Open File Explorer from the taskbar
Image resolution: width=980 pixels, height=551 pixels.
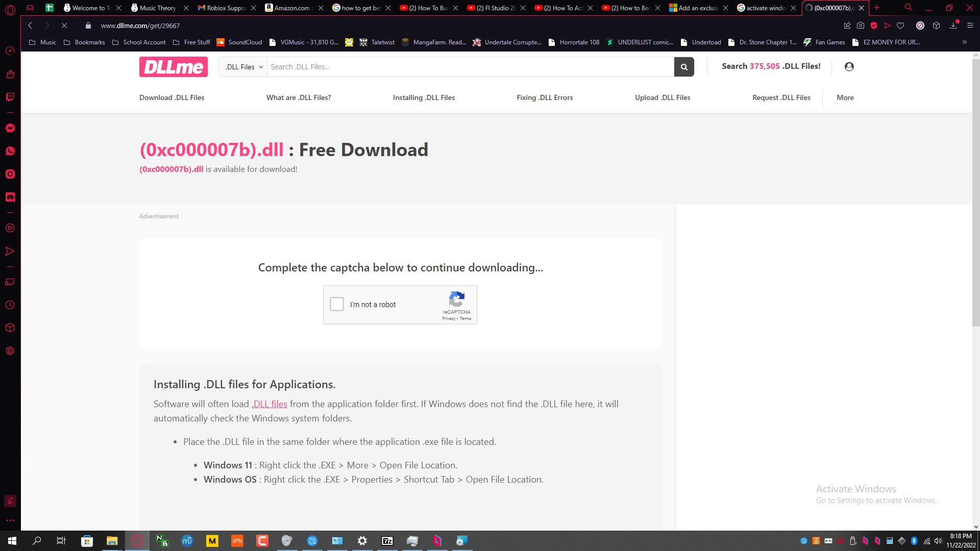pyautogui.click(x=112, y=541)
